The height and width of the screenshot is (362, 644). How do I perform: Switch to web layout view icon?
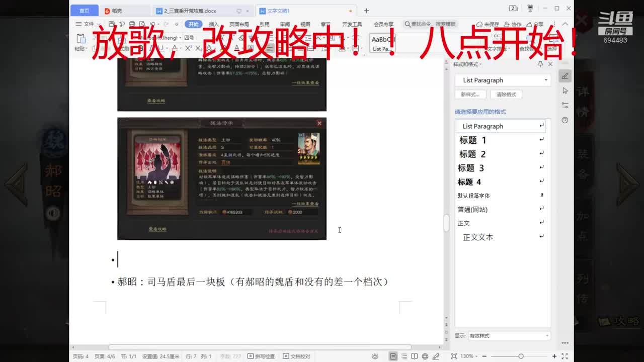425,356
